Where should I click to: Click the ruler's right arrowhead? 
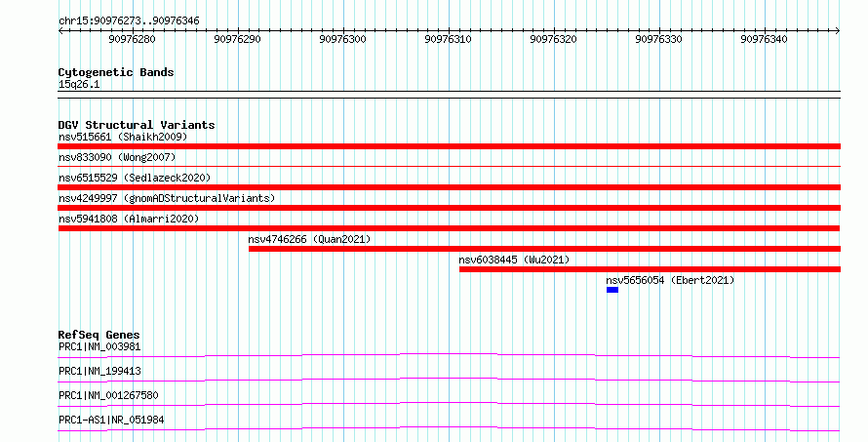[838, 31]
